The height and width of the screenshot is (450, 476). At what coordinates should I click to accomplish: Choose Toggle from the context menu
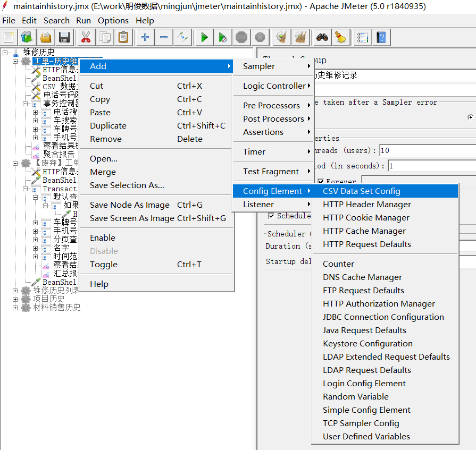point(157,264)
